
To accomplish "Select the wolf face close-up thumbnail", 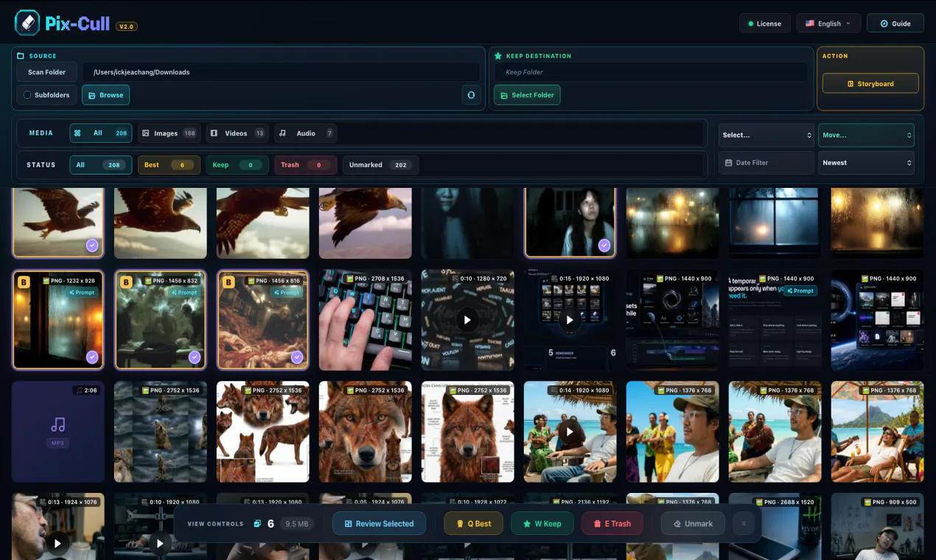I will (x=366, y=432).
